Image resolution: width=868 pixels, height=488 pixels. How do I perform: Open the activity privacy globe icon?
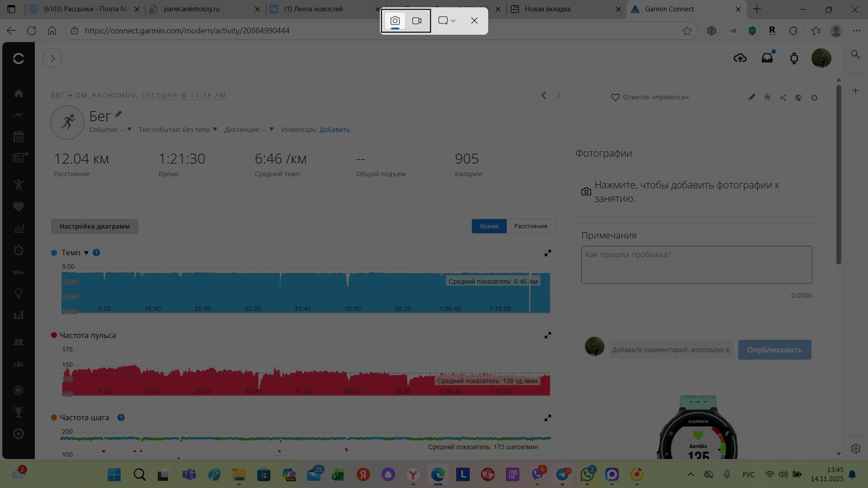coord(798,98)
